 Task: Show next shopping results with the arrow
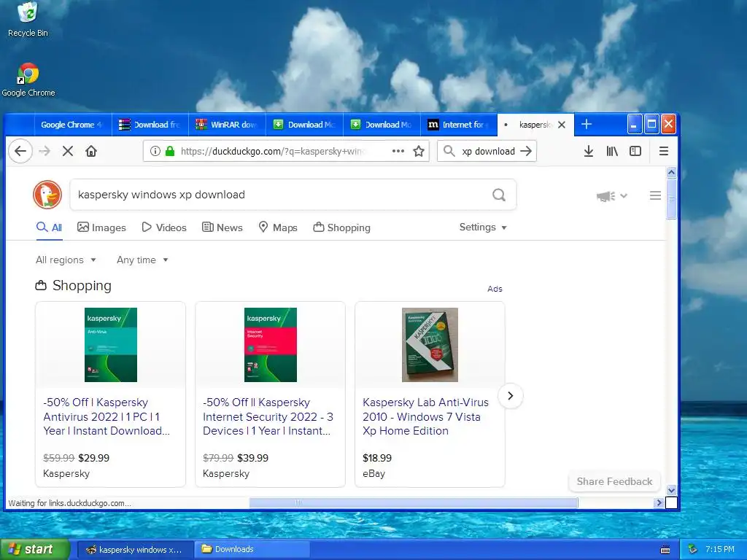click(510, 396)
